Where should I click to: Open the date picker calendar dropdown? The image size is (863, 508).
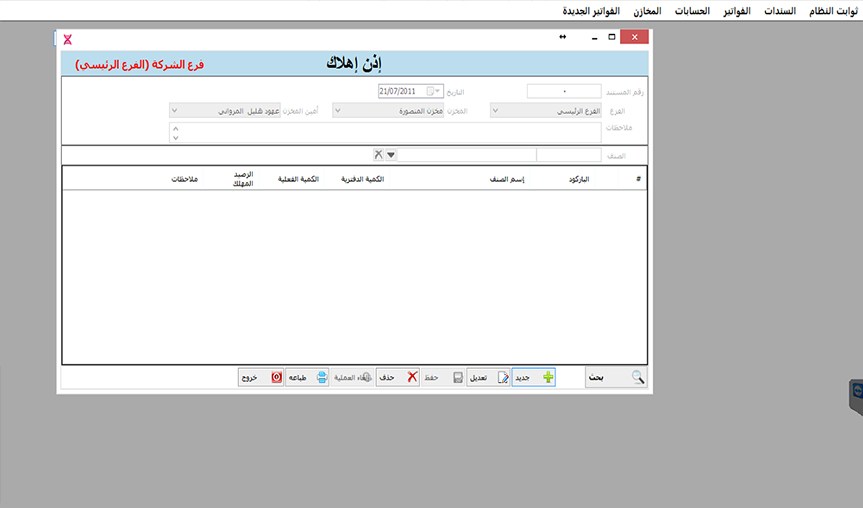click(x=437, y=91)
